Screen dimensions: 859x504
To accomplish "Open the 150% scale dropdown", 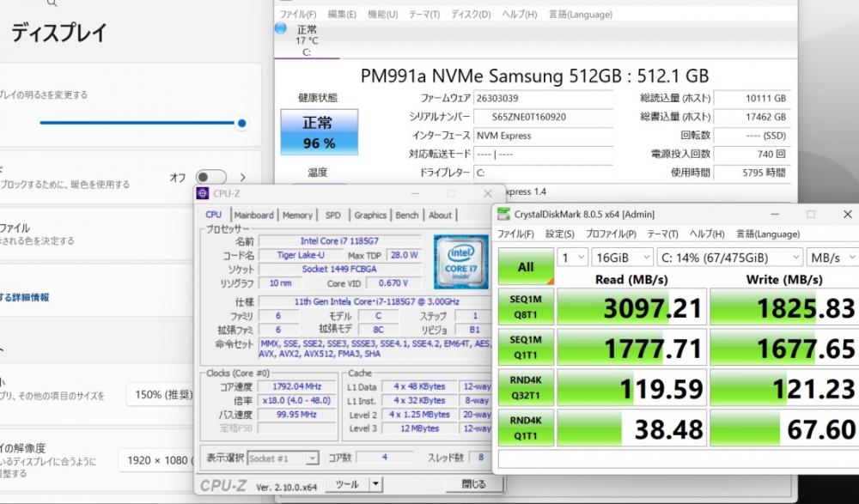I will [161, 394].
